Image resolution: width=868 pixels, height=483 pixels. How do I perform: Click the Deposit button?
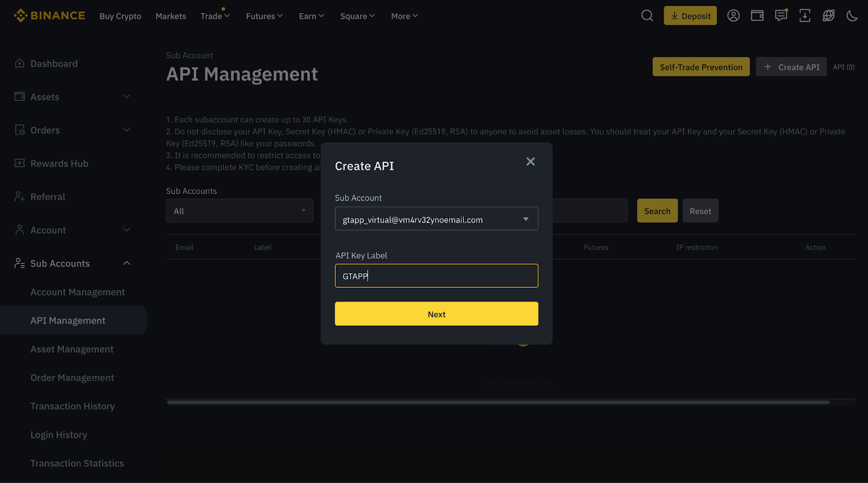(690, 16)
